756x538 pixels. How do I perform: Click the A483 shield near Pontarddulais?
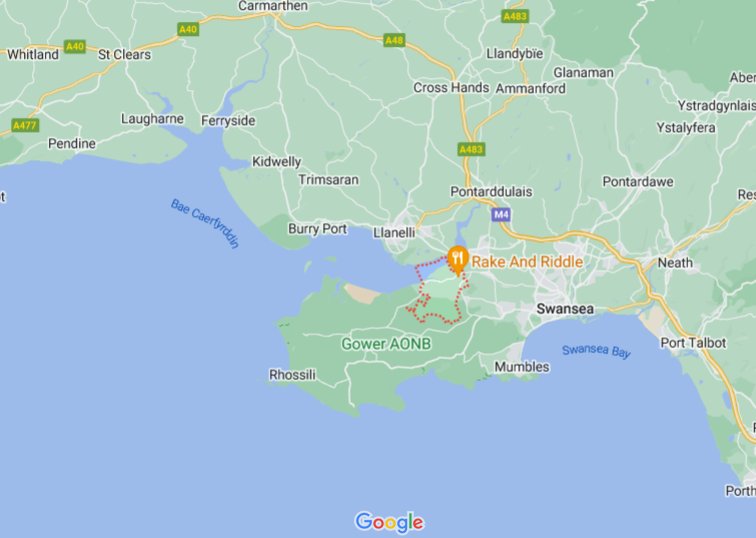pos(471,149)
